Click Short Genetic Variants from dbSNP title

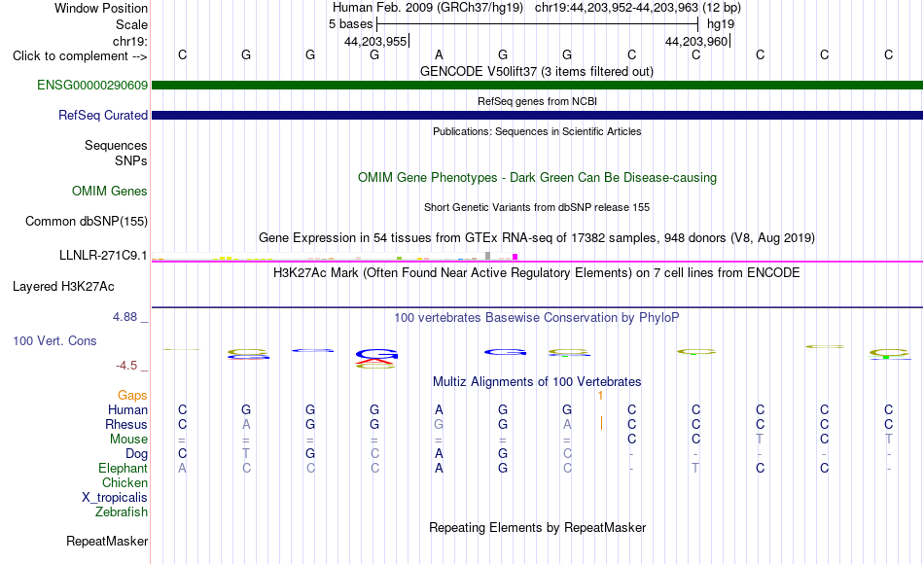(x=537, y=207)
